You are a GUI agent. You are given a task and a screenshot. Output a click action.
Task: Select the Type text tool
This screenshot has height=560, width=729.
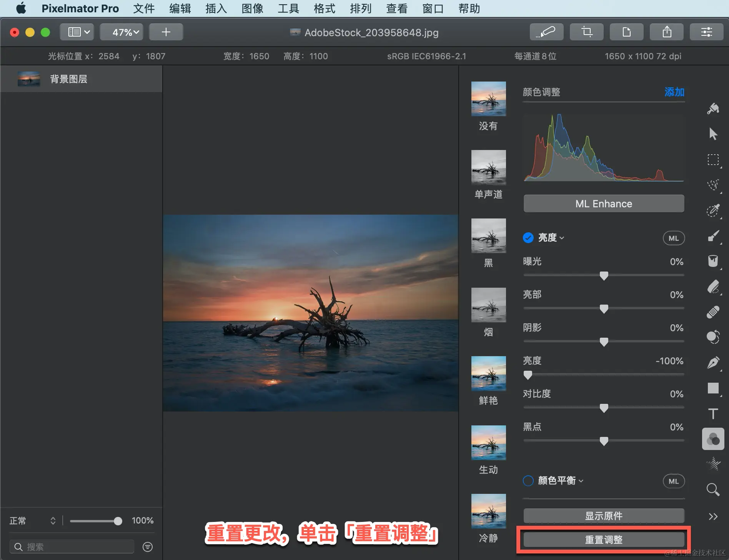click(713, 413)
